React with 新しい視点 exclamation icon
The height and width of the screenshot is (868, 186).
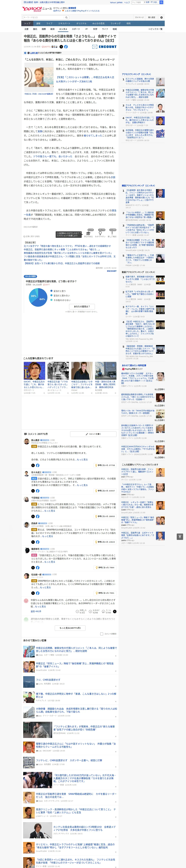(x=112, y=233)
